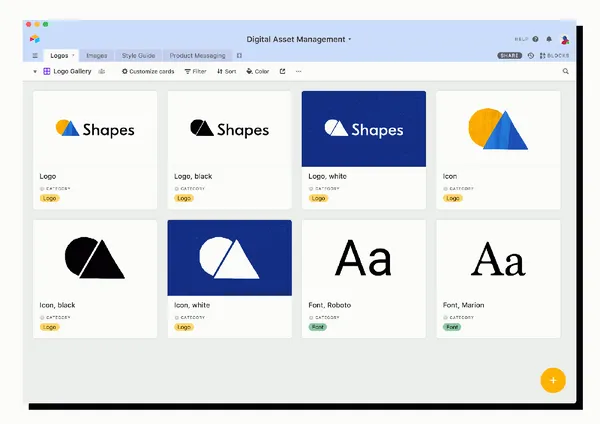Screen dimensions: 600x424
Task: Click the 'Icon' card title
Action: 450,176
